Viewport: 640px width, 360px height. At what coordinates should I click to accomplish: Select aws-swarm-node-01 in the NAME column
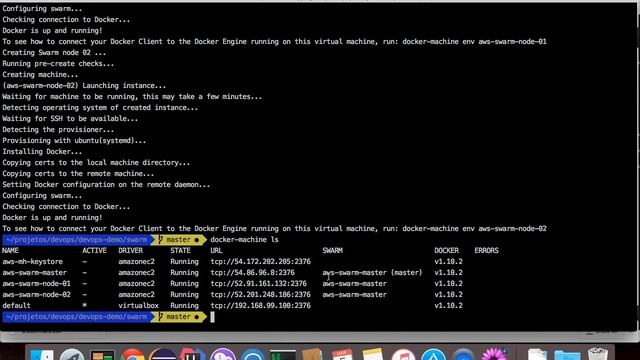pos(36,284)
